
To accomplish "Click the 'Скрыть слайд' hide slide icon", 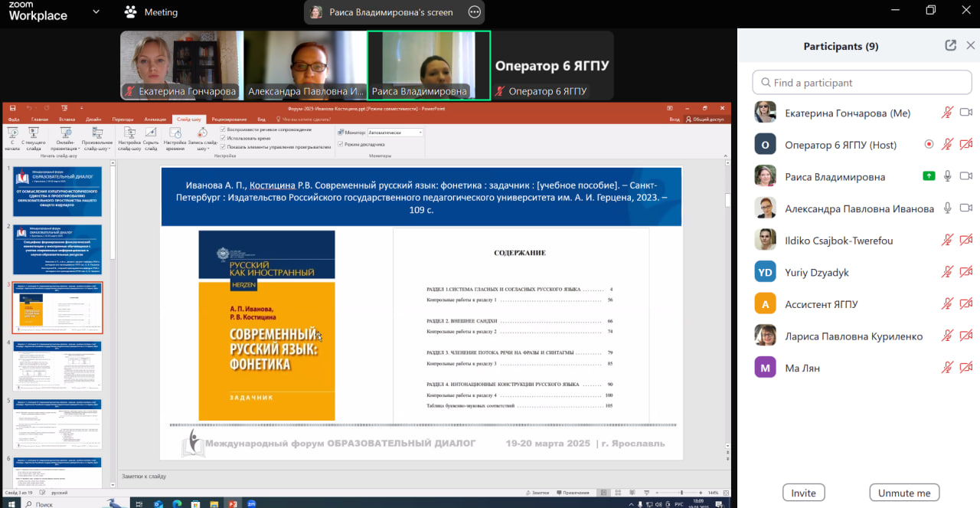I will click(151, 135).
